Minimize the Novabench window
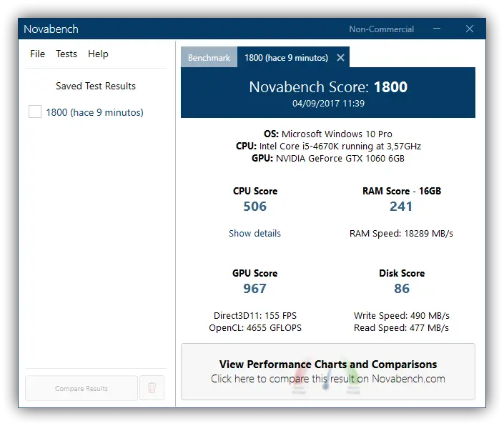The image size is (504, 426). click(437, 29)
